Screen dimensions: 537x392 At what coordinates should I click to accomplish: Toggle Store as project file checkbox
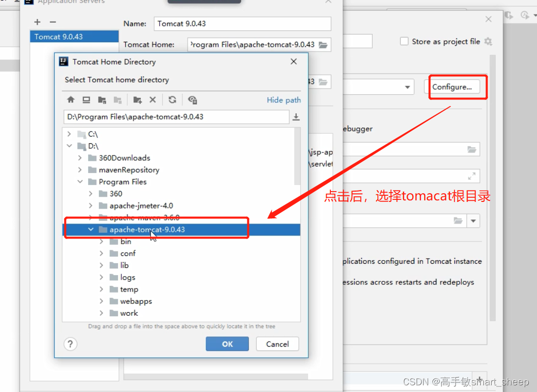tap(404, 41)
